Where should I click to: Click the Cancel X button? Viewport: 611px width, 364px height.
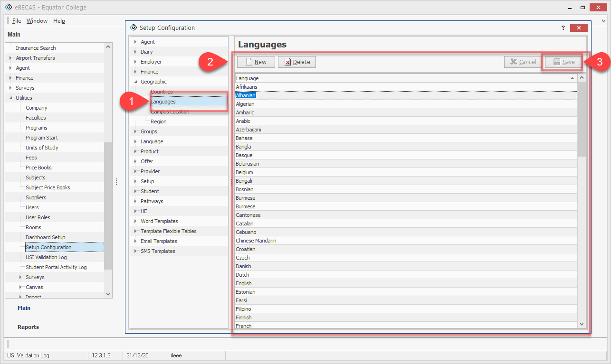click(523, 62)
